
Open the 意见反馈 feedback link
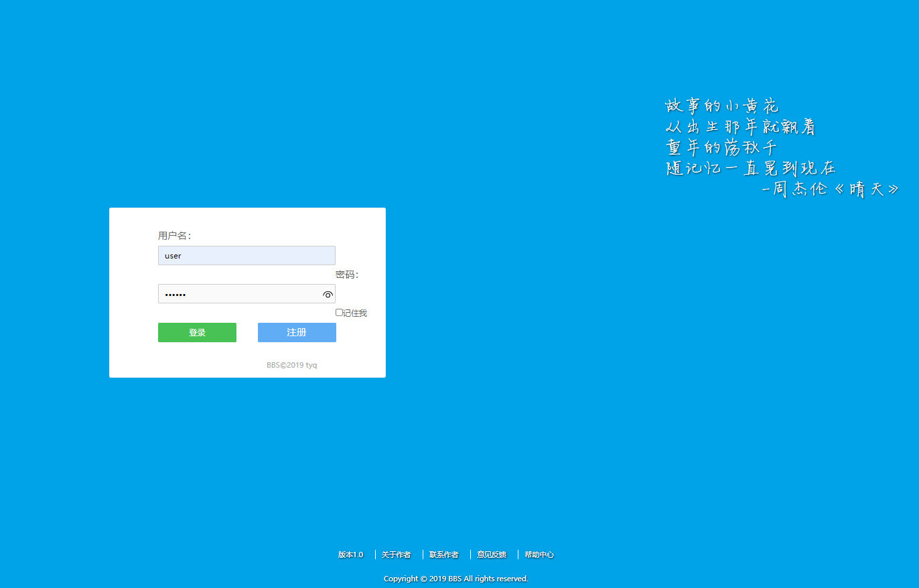[492, 555]
